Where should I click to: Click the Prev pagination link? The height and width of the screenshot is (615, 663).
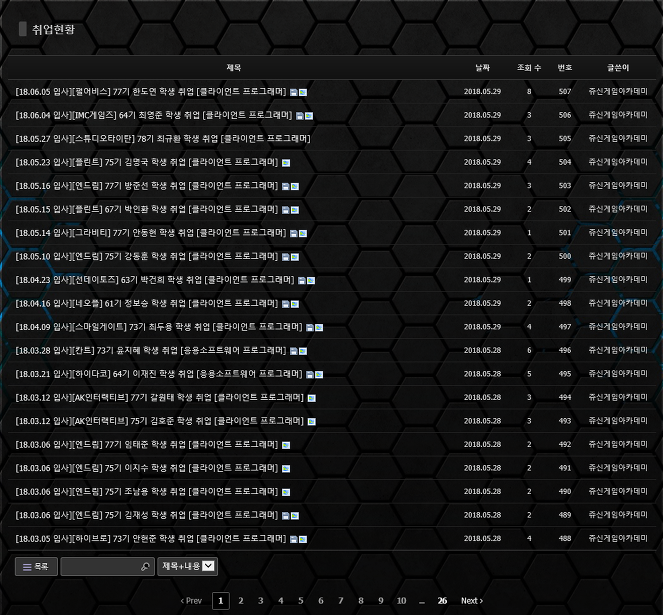click(x=191, y=601)
